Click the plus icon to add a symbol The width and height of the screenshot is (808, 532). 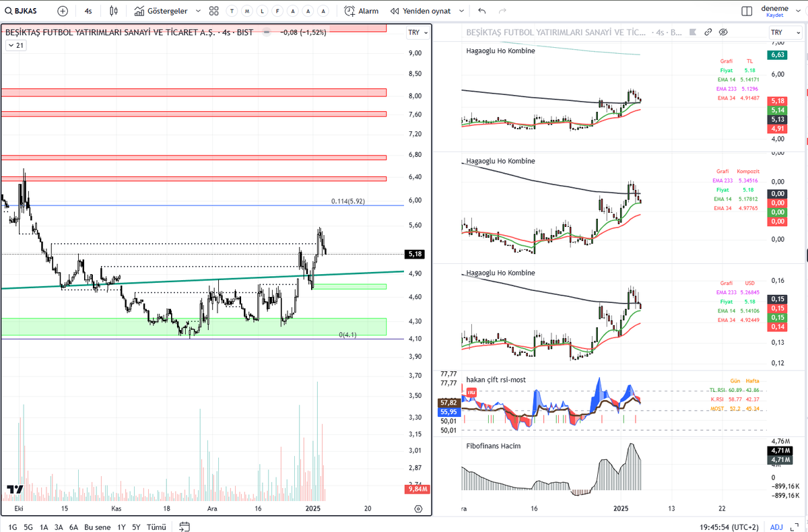pos(63,11)
